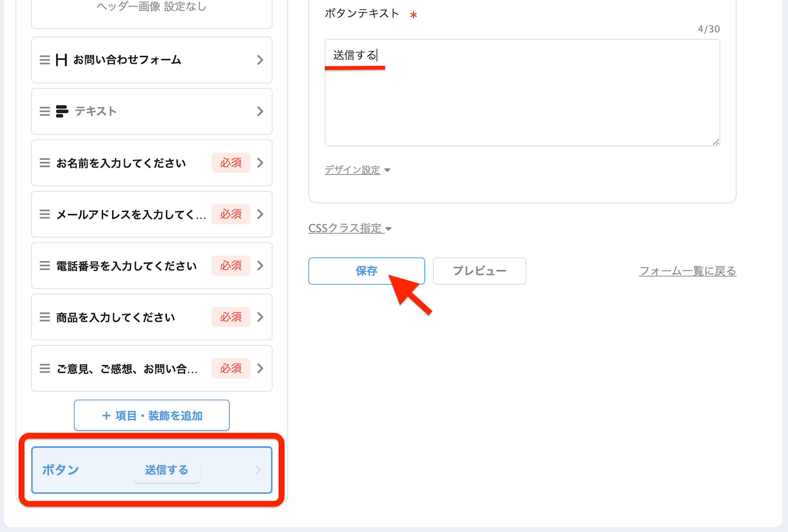Open お名前を入力してください item via chevron

[260, 163]
